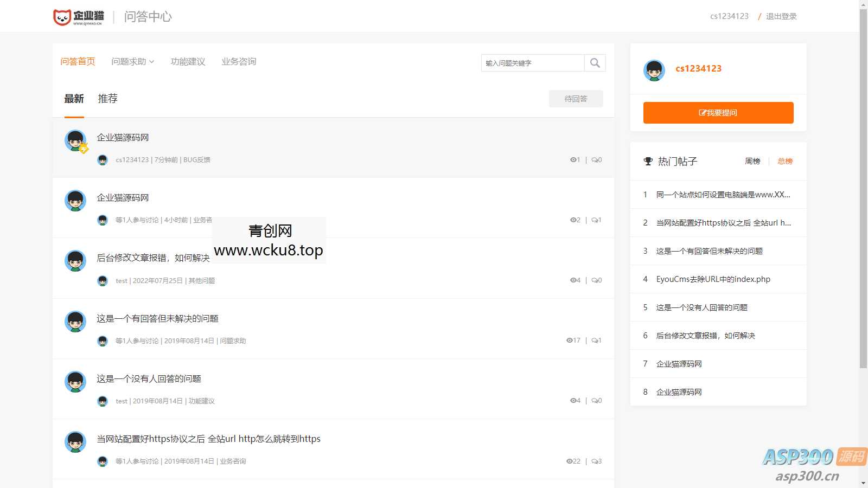Click the username cs1234123 in the sidebar
868x488 pixels.
[698, 68]
